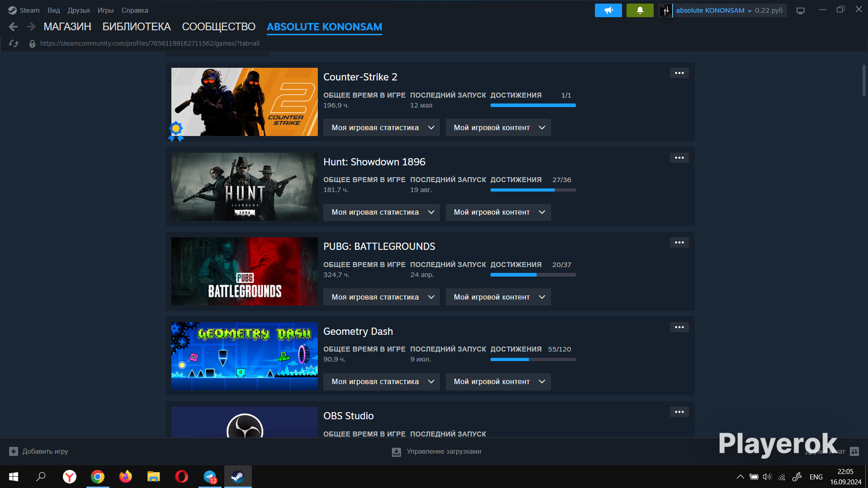
Task: Switch to the МАГАЗИН tab
Action: point(67,27)
